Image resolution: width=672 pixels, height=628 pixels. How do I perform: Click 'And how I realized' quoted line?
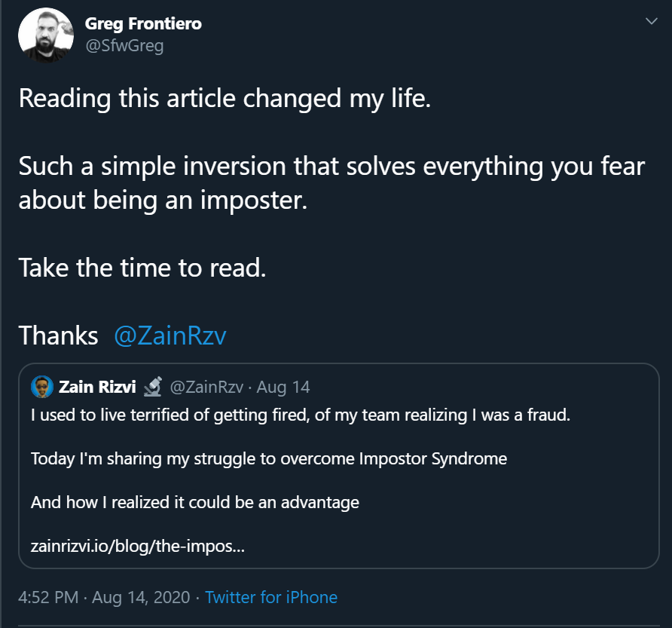click(195, 502)
